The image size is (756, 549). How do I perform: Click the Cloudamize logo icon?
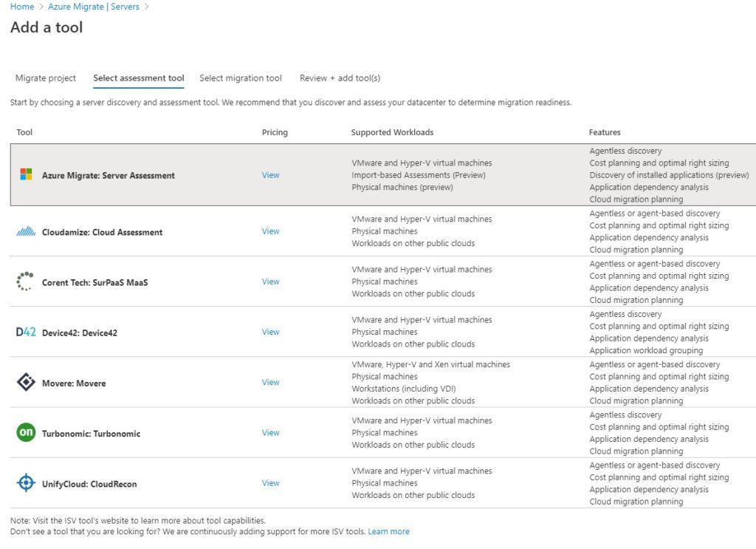[x=26, y=231]
